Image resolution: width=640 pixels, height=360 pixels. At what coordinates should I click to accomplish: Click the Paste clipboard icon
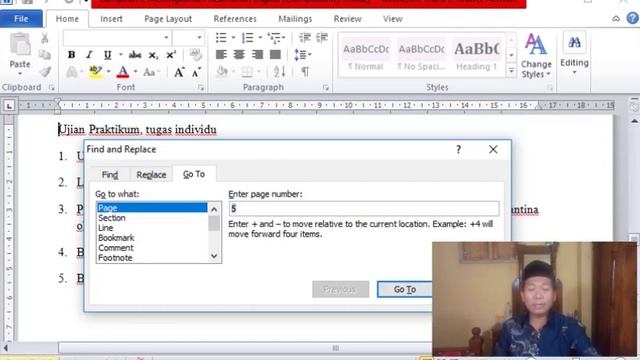pos(20,45)
